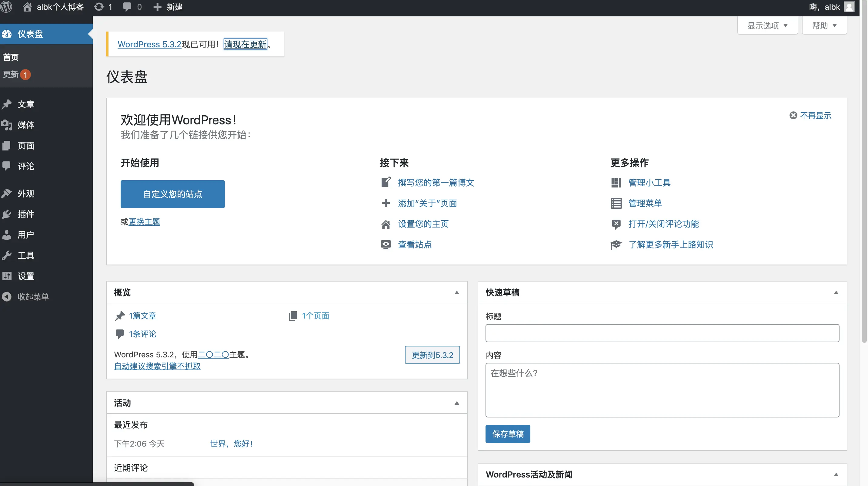Open the updates icon in admin bar
The width and height of the screenshot is (868, 486).
[x=99, y=7]
